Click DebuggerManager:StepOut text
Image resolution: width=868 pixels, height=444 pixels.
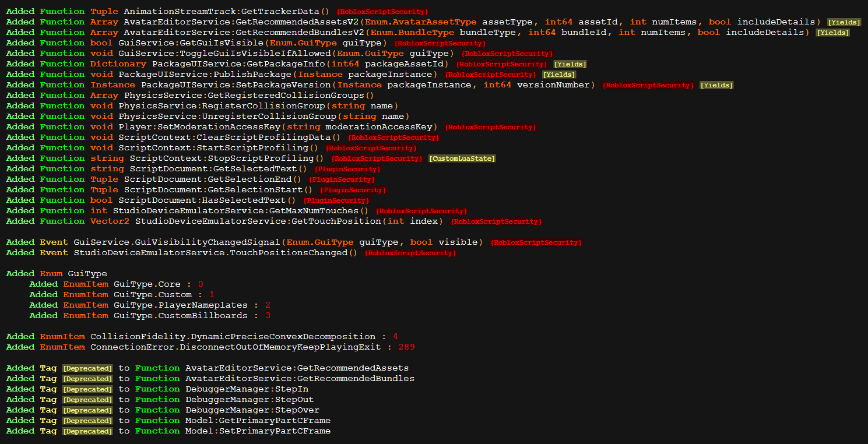point(249,399)
